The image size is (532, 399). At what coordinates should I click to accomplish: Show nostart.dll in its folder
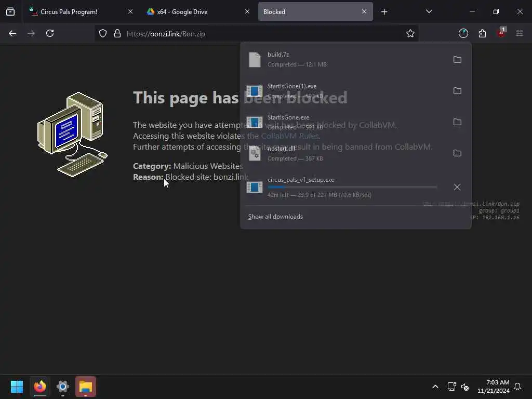click(x=457, y=153)
